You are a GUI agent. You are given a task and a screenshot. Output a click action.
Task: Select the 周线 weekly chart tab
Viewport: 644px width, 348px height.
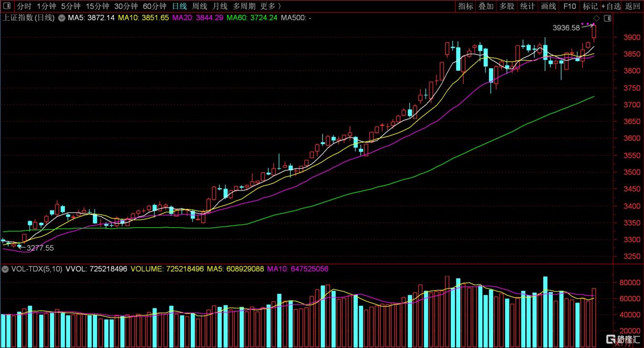pos(199,6)
